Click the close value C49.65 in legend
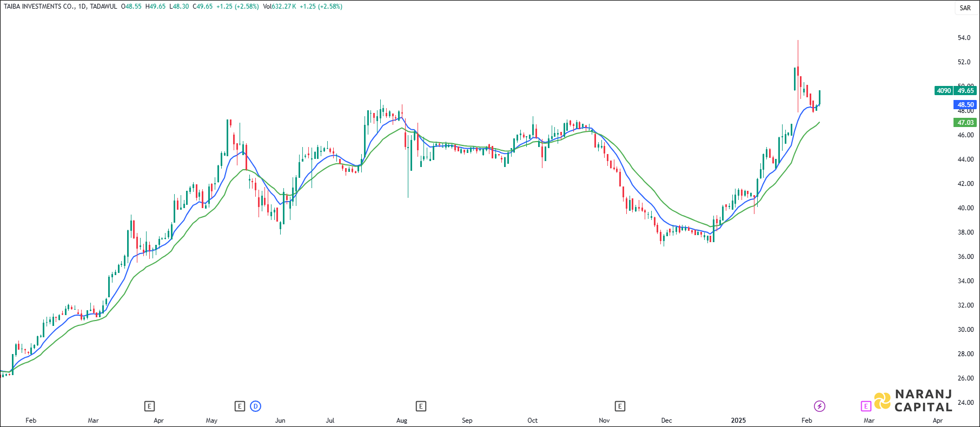The image size is (980, 427). tap(203, 6)
